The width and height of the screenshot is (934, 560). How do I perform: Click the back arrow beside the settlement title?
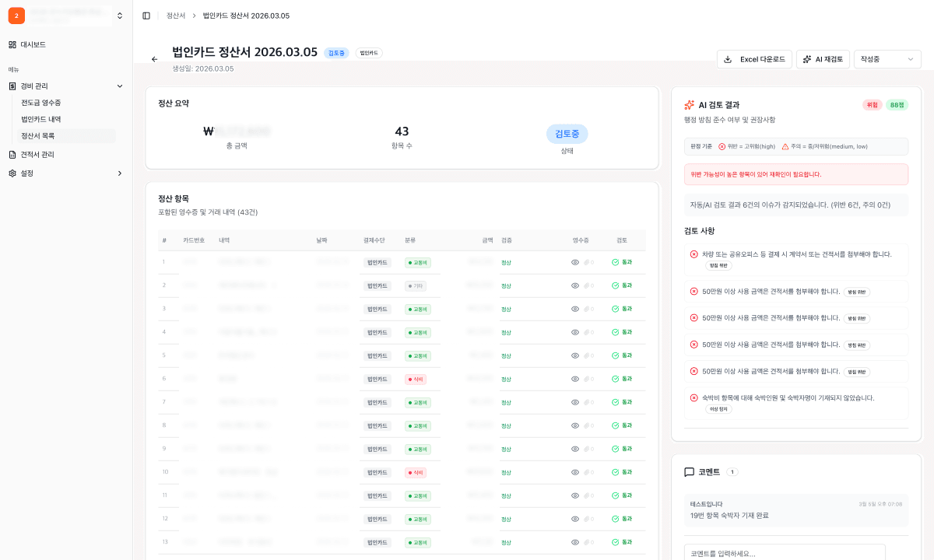click(153, 58)
